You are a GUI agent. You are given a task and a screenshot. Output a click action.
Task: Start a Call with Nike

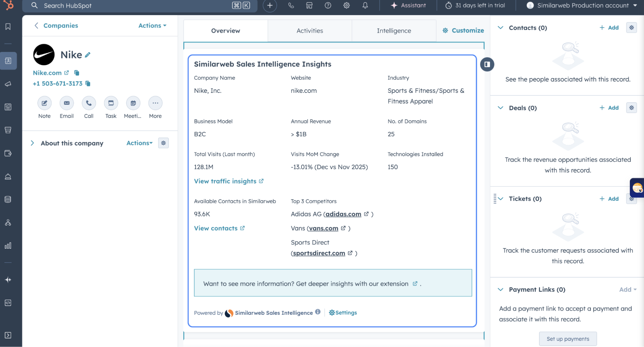89,103
